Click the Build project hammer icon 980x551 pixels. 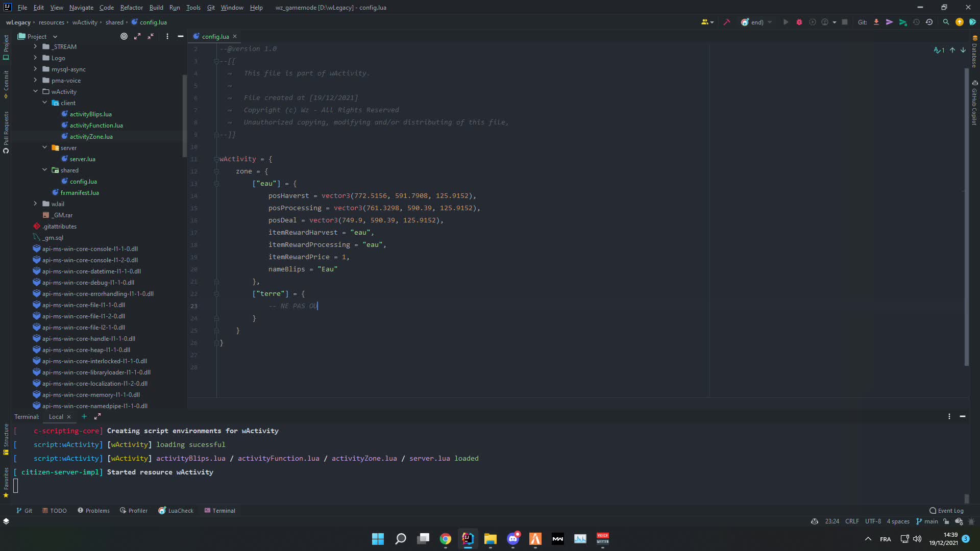coord(727,22)
